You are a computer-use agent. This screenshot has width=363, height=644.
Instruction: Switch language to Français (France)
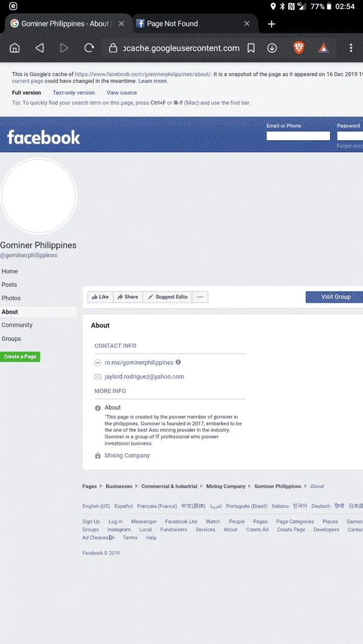[157, 506]
